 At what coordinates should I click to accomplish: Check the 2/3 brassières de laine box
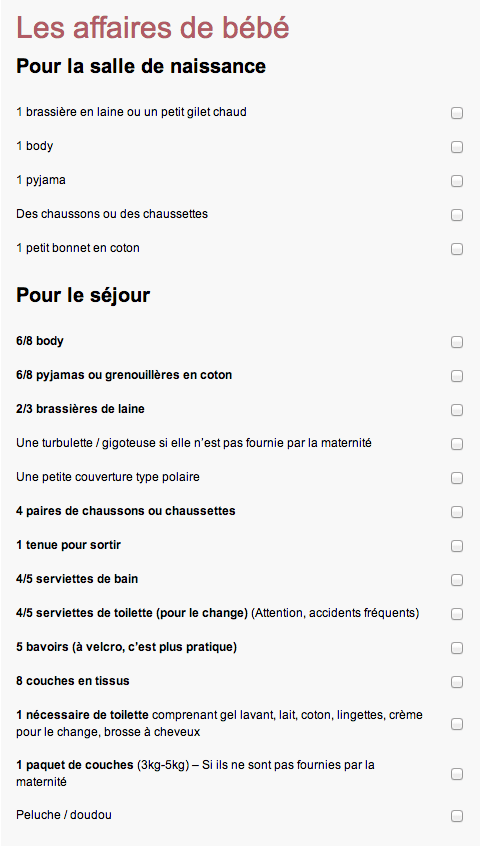[x=457, y=410]
